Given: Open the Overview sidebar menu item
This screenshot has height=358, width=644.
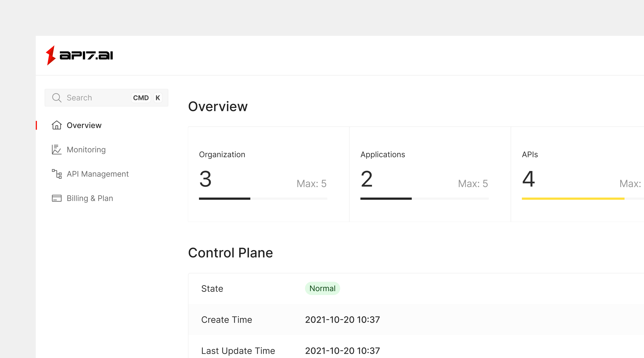Looking at the screenshot, I should (x=84, y=125).
